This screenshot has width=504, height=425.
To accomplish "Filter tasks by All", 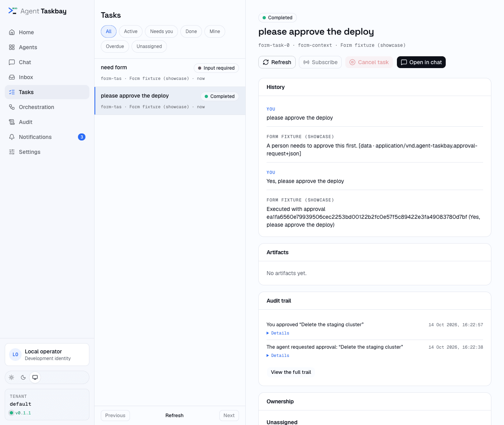I will 109,31.
